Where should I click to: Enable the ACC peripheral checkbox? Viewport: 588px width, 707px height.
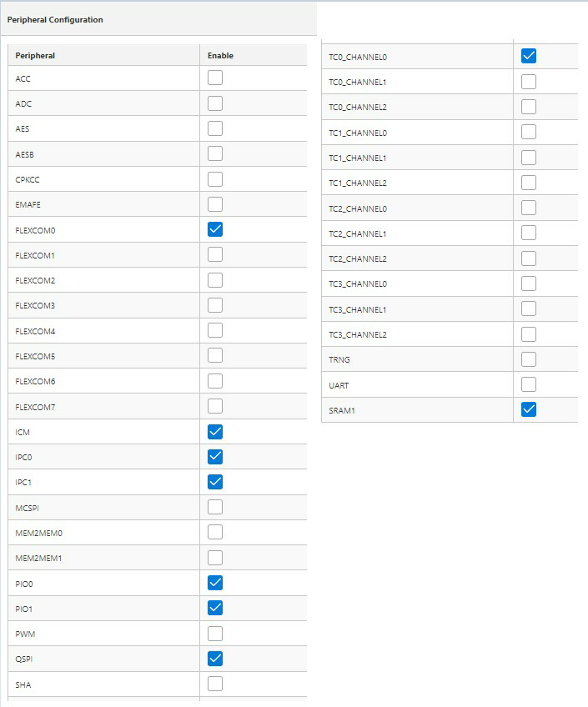(215, 78)
